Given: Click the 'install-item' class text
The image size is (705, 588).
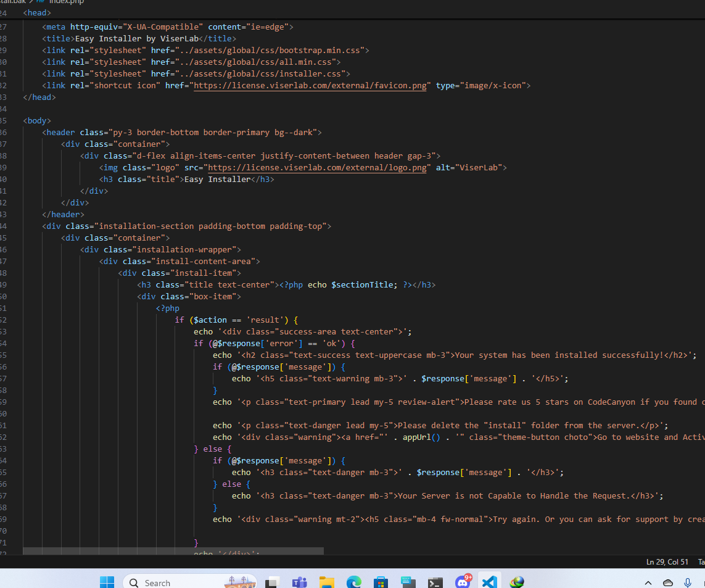Looking at the screenshot, I should click(x=203, y=273).
